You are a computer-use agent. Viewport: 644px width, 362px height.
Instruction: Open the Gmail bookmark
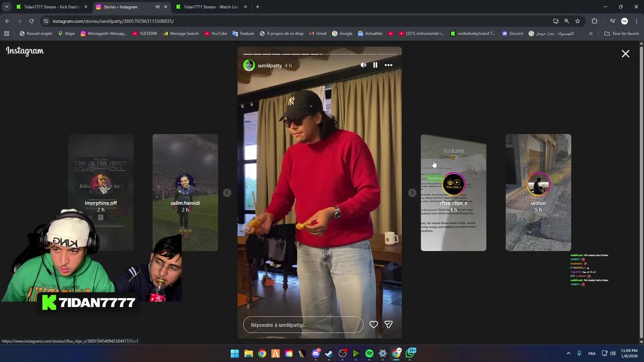pyautogui.click(x=317, y=34)
